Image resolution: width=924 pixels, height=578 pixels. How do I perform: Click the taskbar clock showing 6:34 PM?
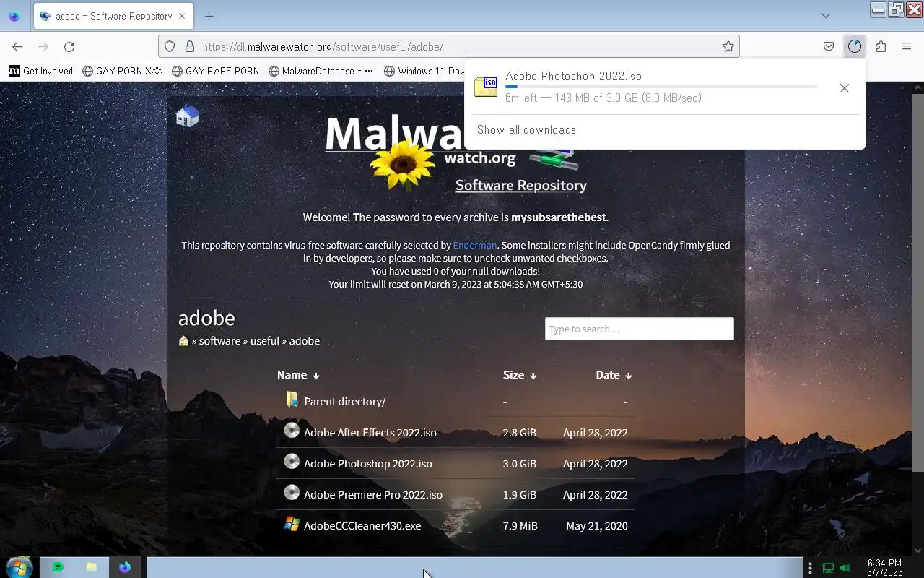click(x=885, y=568)
